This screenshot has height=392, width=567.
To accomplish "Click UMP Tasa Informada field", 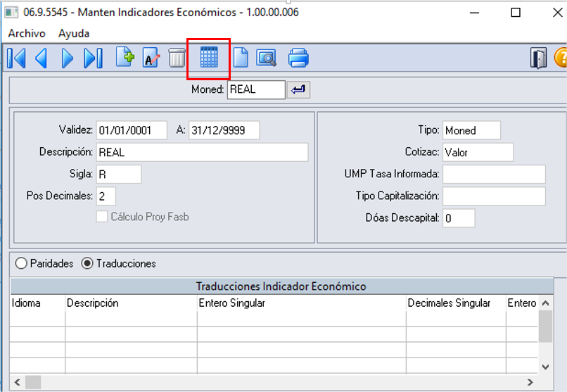I will click(x=494, y=175).
